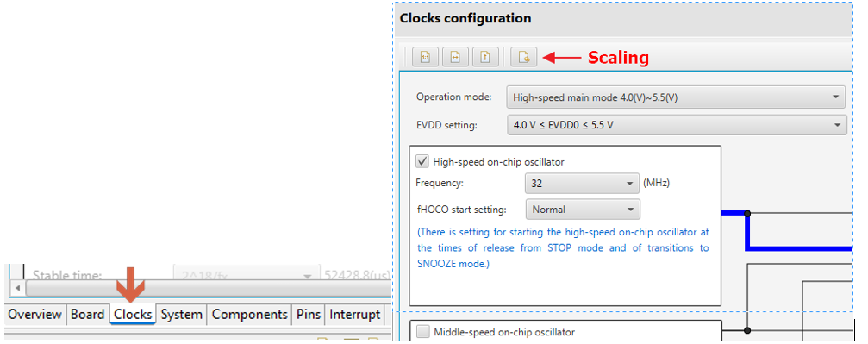Click the horizontal scrollbar thumb
868x344 pixels.
pyautogui.click(x=208, y=288)
